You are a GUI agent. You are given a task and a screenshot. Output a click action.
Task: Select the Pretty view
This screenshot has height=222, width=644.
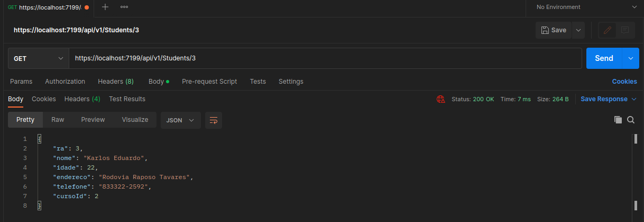tap(25, 120)
